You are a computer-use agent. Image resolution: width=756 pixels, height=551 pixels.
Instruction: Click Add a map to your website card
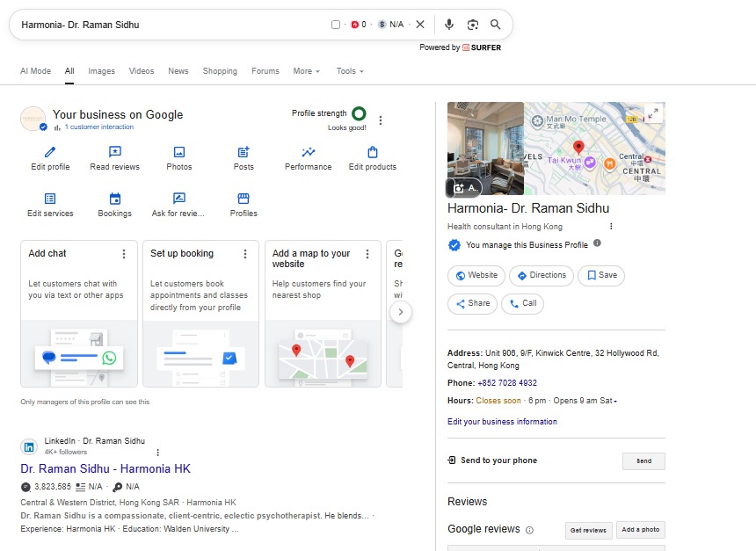323,314
